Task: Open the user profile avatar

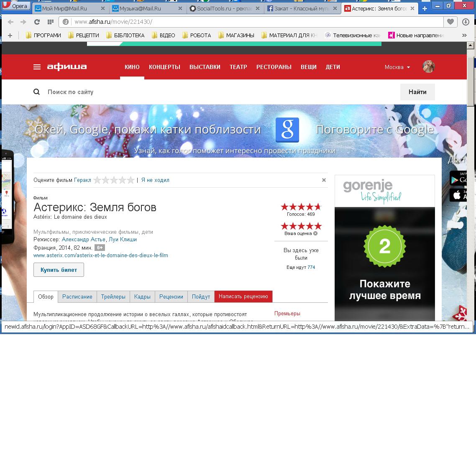Action: 428,67
